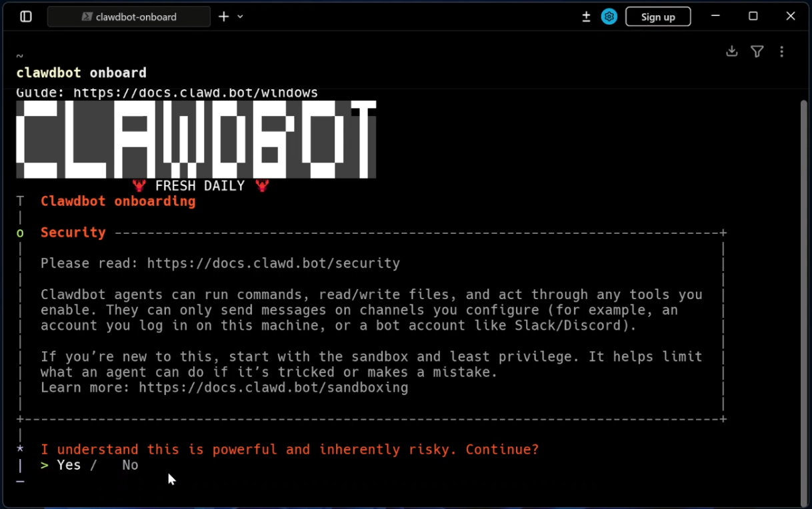Image resolution: width=812 pixels, height=509 pixels.
Task: Click the "clawdbot onboard" command header
Action: tap(81, 73)
